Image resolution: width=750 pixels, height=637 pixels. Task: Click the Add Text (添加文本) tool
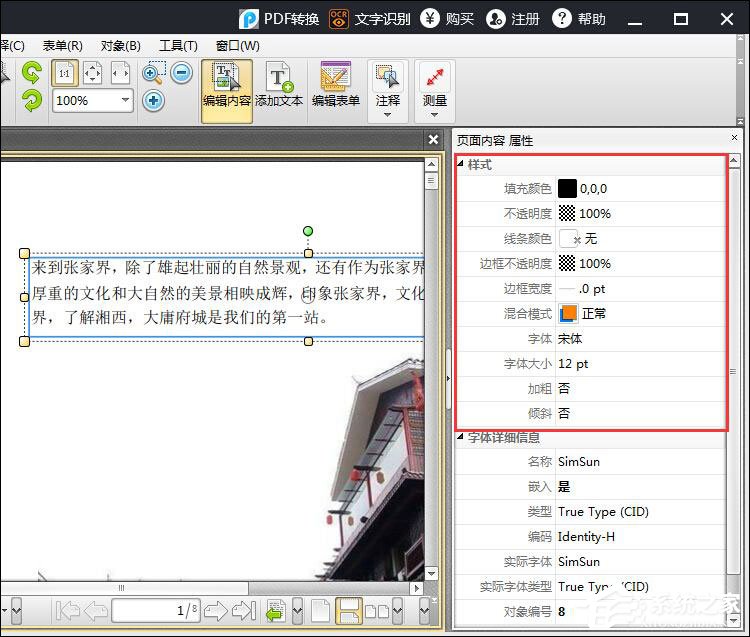pos(279,86)
